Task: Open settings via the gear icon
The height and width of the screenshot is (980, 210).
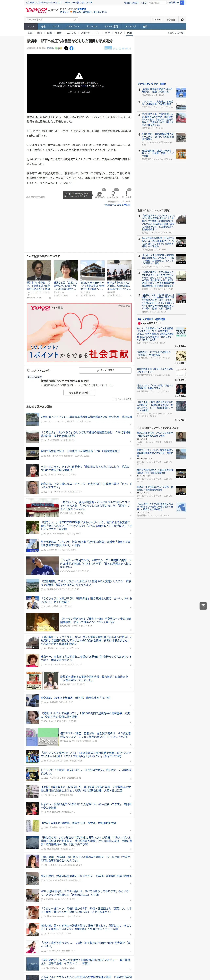Action: click(182, 20)
